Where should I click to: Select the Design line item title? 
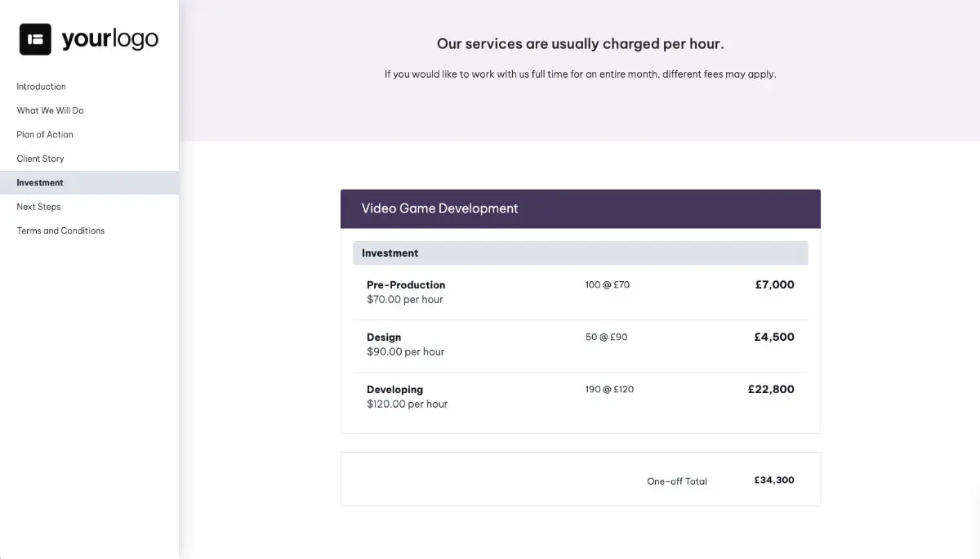384,338
